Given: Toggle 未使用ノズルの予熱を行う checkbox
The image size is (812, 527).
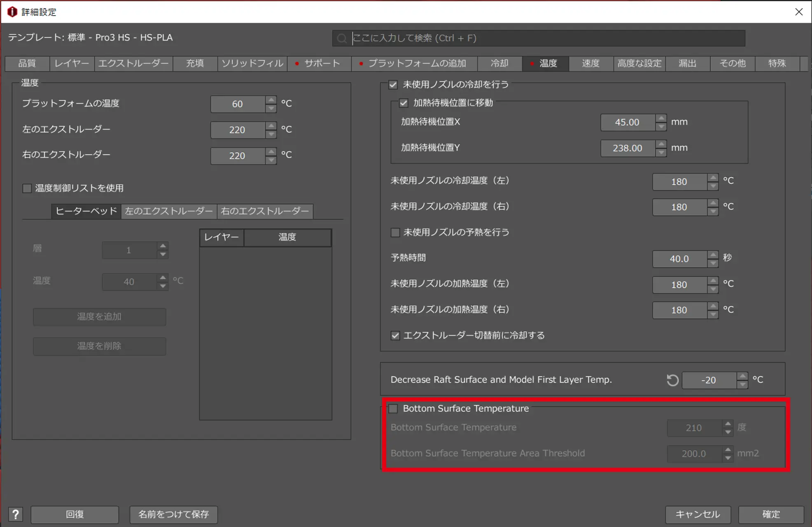Looking at the screenshot, I should pyautogui.click(x=395, y=232).
